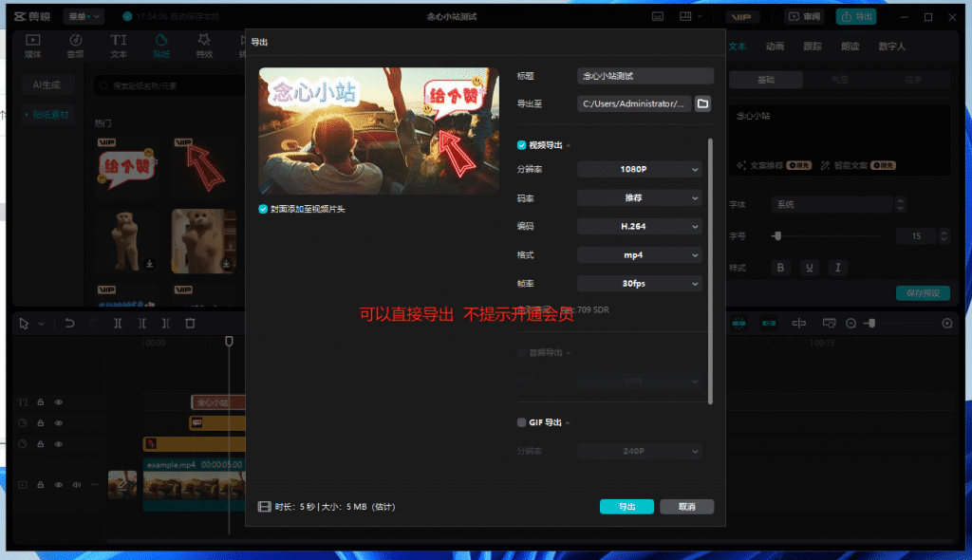The height and width of the screenshot is (560, 972).
Task: Hide the video track with its eye icon
Action: [x=58, y=484]
